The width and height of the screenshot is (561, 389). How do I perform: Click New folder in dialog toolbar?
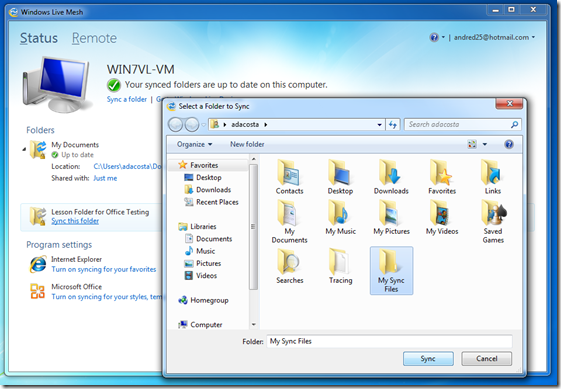247,144
